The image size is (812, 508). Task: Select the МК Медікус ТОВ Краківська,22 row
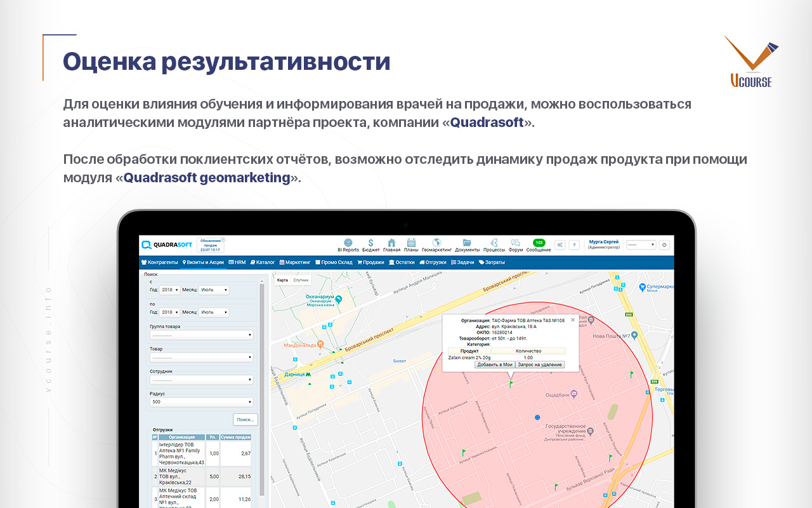[x=202, y=476]
